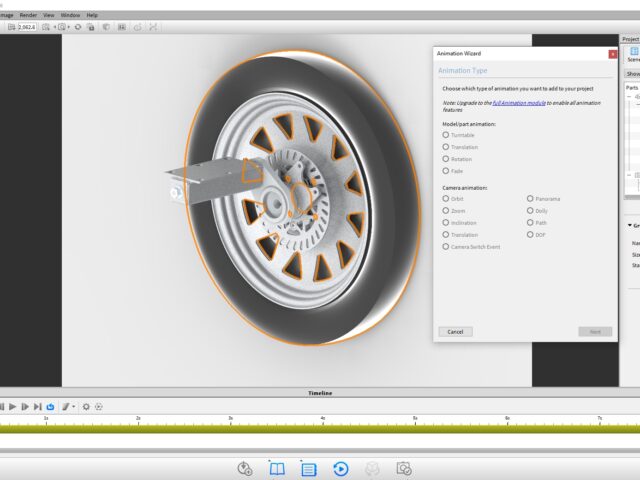
Task: Click the wheel model in viewport
Action: [x=302, y=198]
